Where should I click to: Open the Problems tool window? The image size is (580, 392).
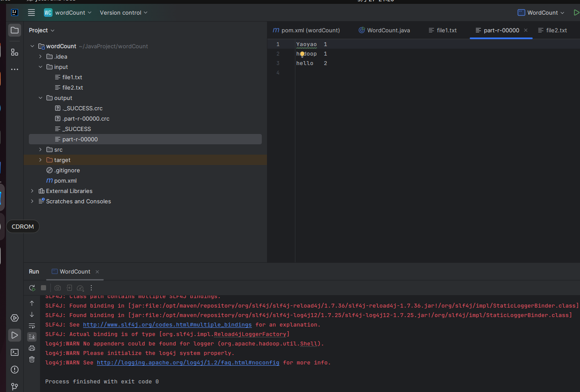tap(15, 370)
